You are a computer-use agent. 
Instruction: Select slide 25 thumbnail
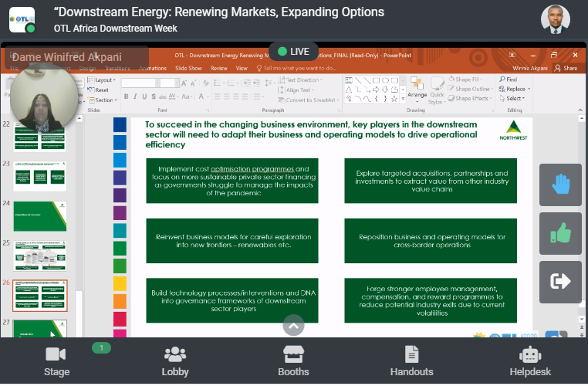[x=40, y=256]
